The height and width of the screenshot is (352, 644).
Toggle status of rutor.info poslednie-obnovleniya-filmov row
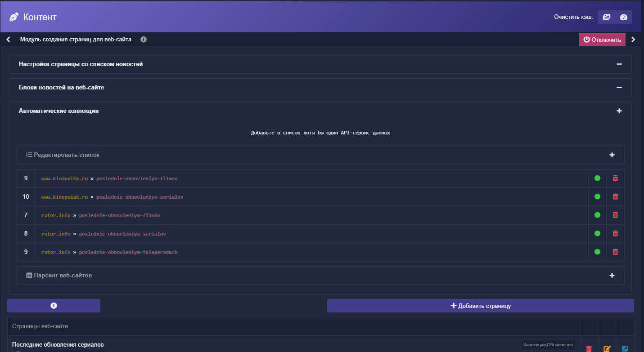[x=597, y=215]
